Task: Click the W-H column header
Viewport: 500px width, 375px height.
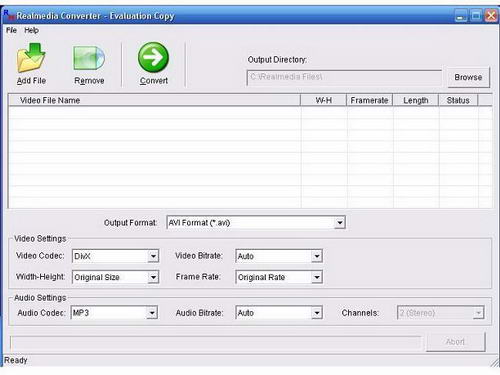Action: (x=323, y=100)
